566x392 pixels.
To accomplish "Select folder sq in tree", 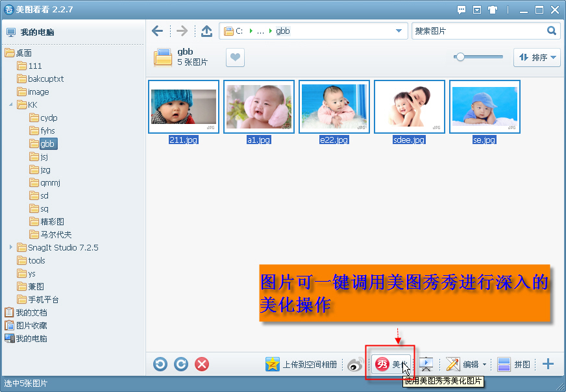I will point(39,209).
